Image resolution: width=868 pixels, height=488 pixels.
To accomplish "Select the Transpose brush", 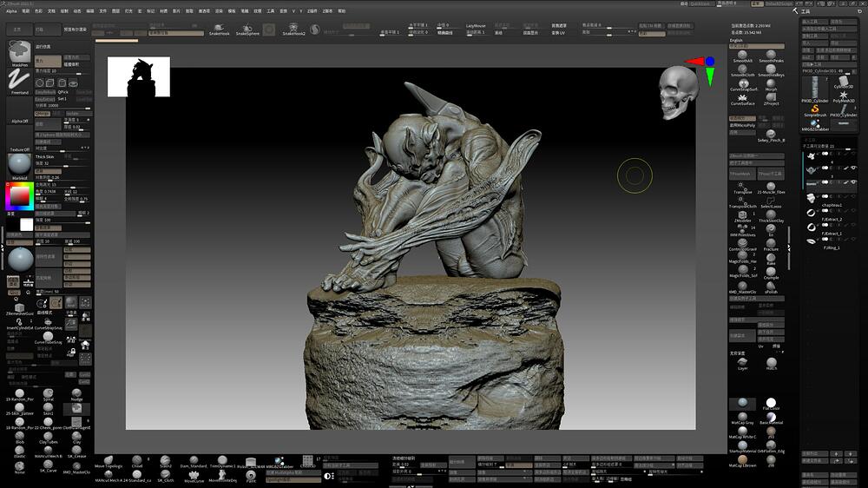I will (x=742, y=188).
